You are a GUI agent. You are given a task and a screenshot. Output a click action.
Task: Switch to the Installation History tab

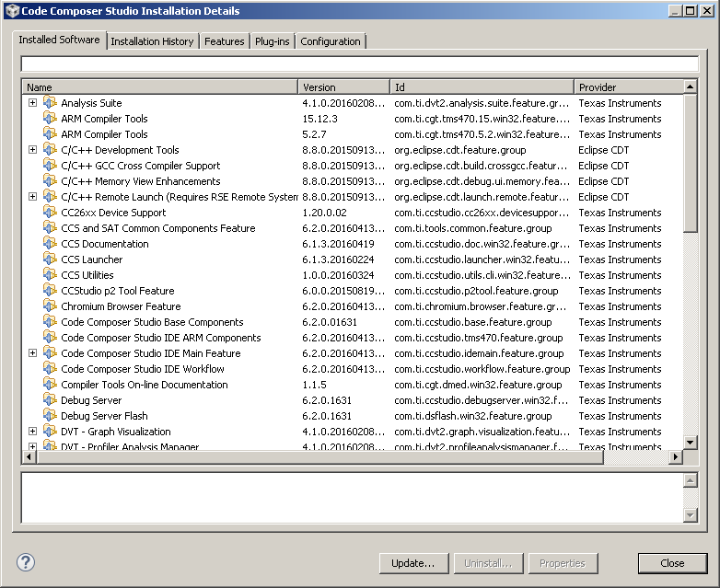[152, 41]
